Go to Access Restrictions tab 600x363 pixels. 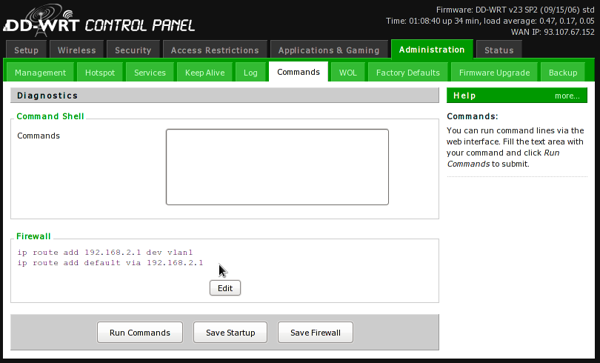tap(215, 50)
